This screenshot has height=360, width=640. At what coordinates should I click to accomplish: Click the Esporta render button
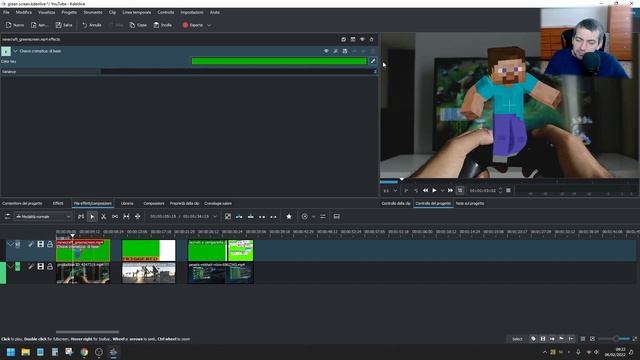(193, 25)
